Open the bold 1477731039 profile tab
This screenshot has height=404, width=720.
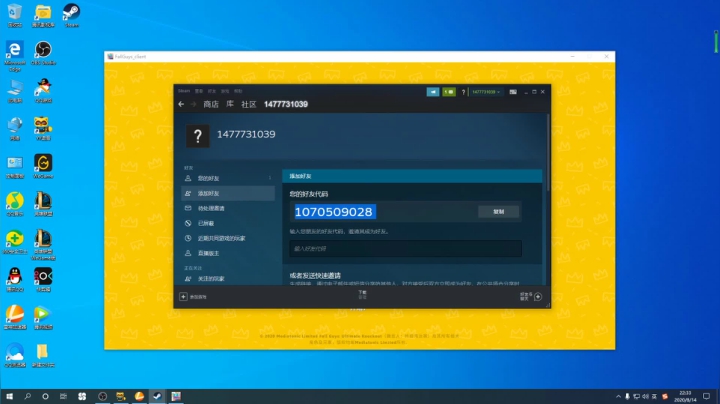click(x=286, y=104)
